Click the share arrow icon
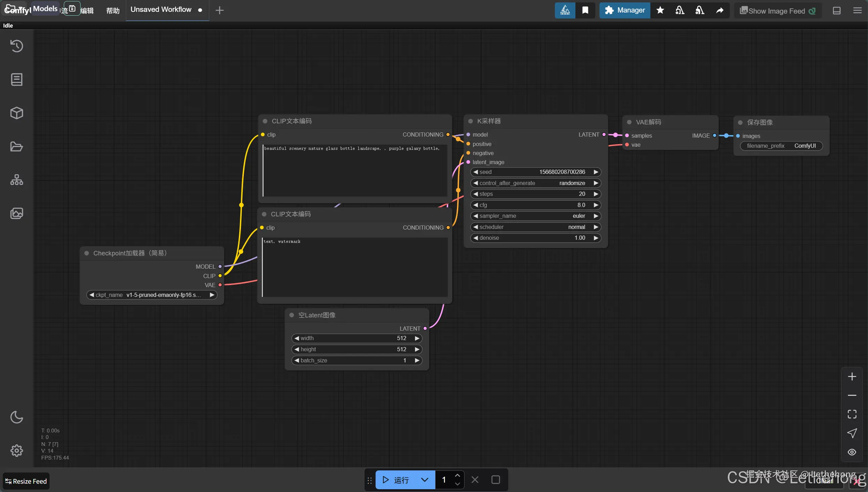Viewport: 868px width, 492px height. click(x=720, y=10)
